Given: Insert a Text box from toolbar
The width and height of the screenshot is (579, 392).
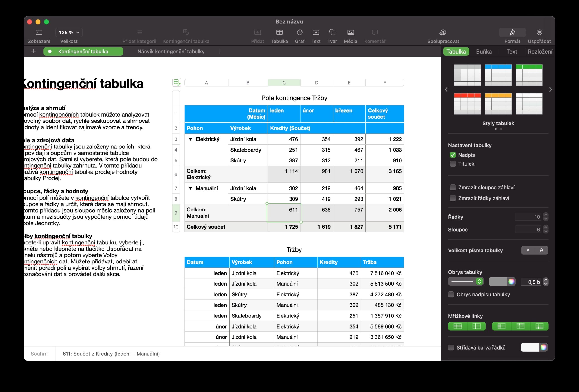Looking at the screenshot, I should click(x=316, y=32).
